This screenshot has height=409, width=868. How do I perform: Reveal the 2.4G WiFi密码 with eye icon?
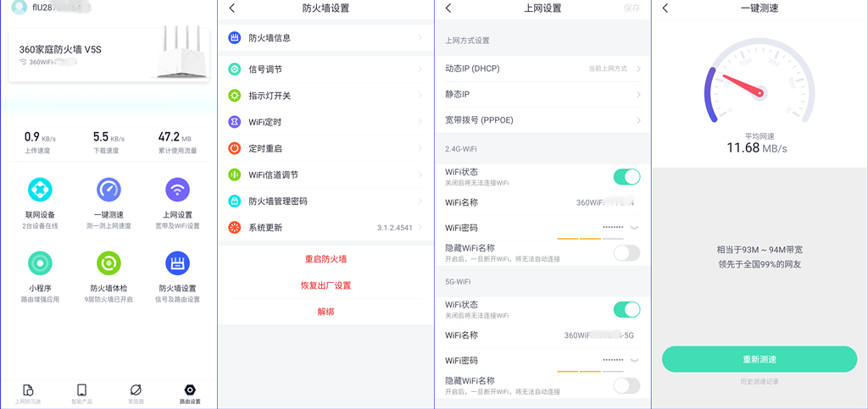[x=634, y=227]
